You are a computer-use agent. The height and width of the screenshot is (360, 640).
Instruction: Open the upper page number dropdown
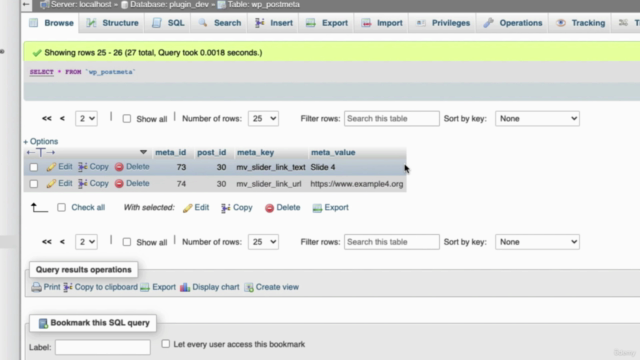[86, 118]
